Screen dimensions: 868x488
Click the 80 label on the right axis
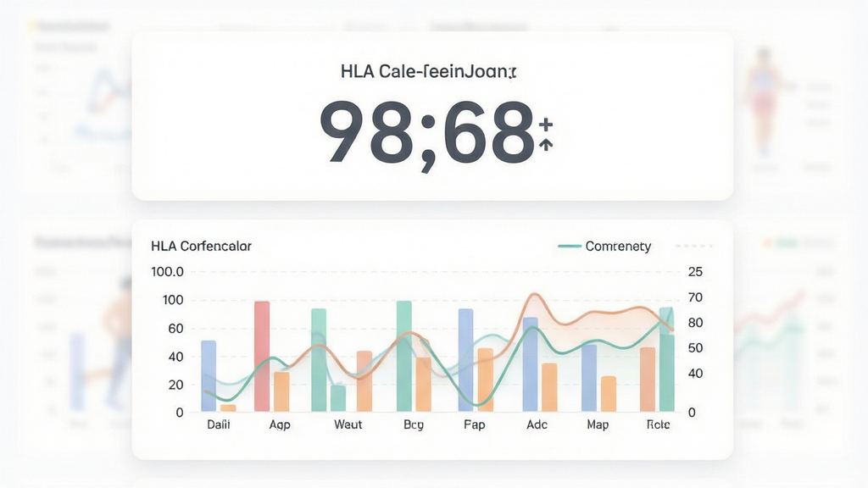tap(695, 323)
